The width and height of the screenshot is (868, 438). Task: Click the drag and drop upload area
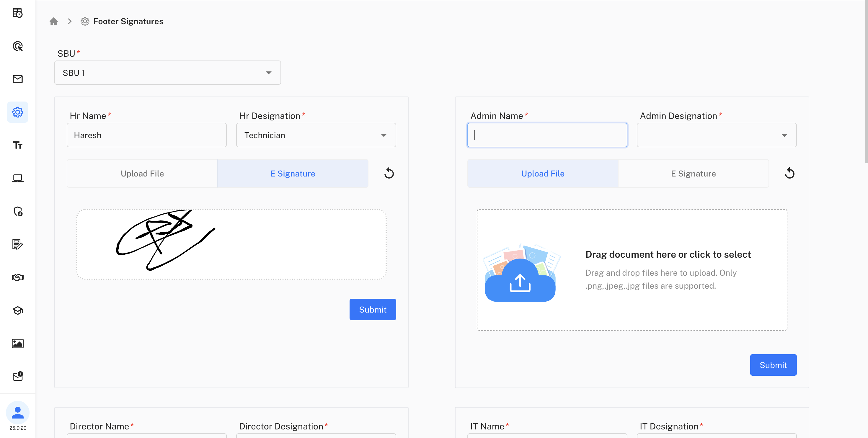[x=632, y=269]
